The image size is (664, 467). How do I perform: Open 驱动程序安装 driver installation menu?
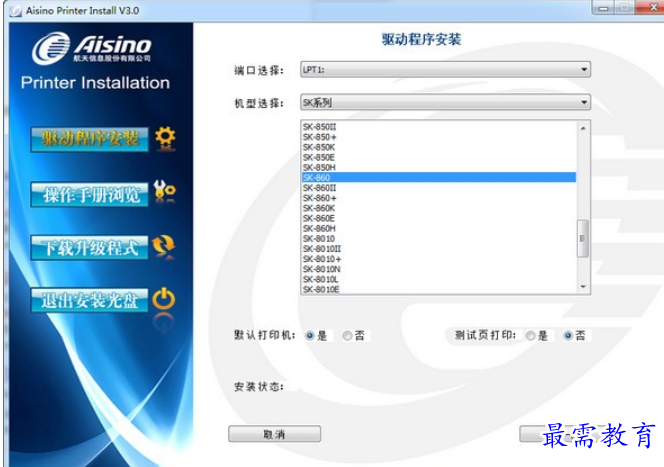(89, 139)
